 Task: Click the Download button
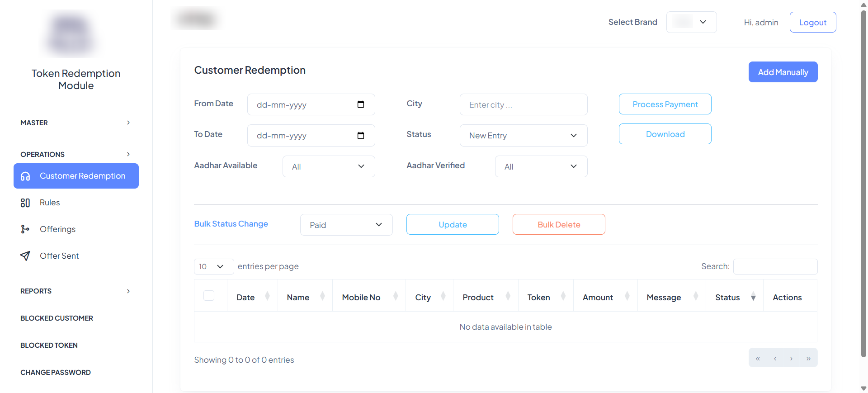(x=665, y=134)
